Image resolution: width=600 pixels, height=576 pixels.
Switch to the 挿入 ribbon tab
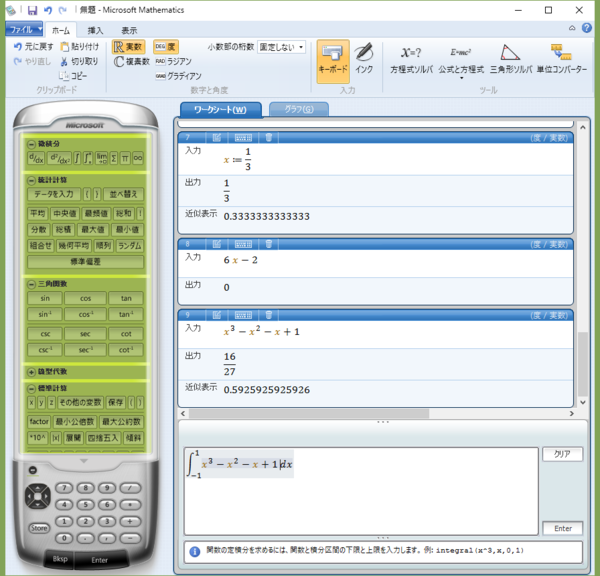(x=95, y=31)
